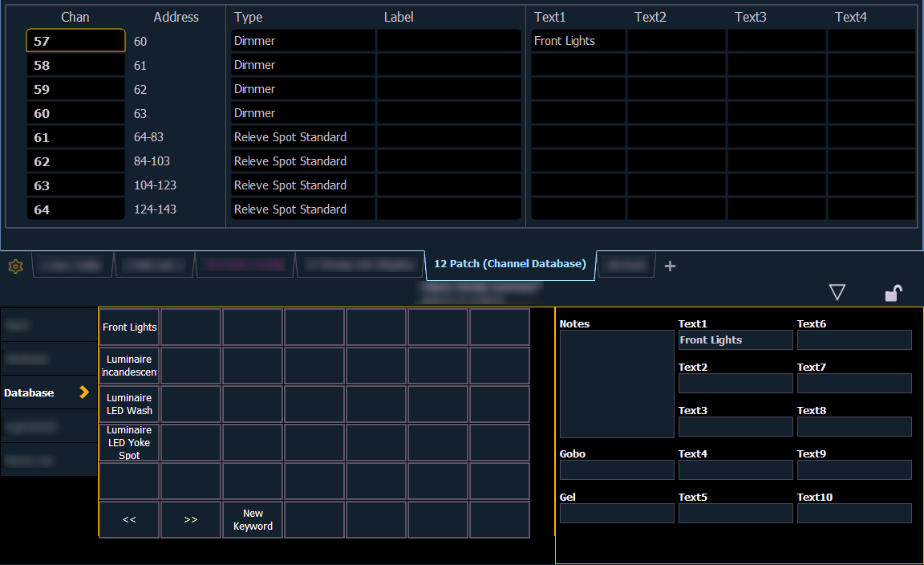Click address 61 for channel 58
The image size is (924, 565).
click(140, 66)
